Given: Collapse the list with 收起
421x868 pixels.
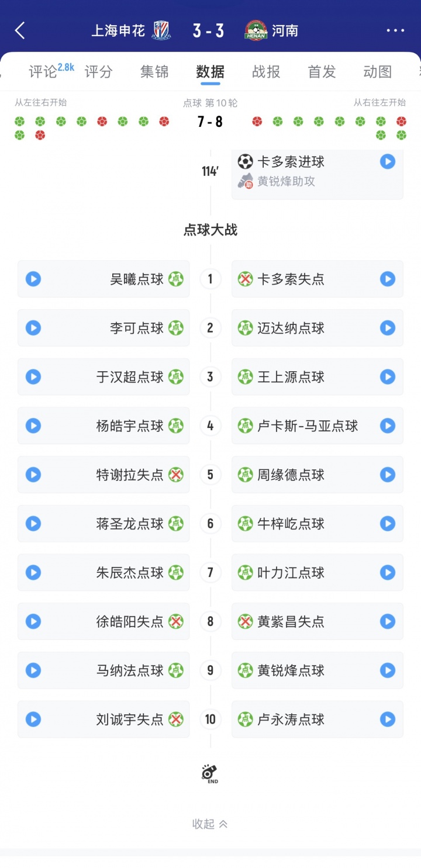Looking at the screenshot, I should coord(210,824).
